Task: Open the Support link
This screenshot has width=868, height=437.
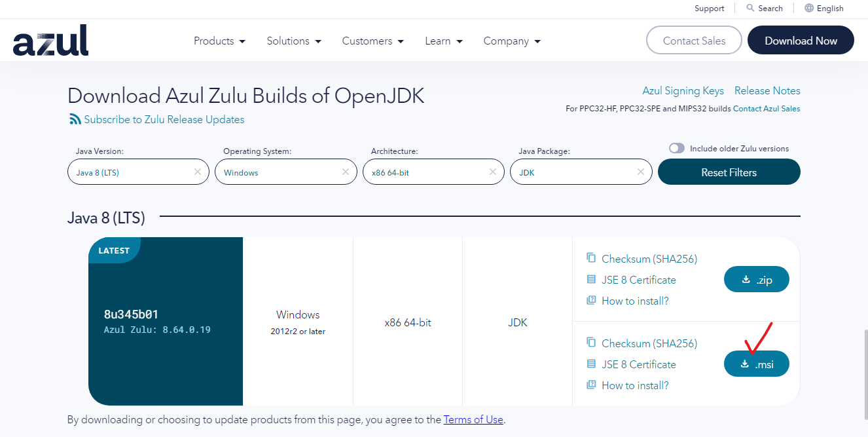Action: [710, 9]
